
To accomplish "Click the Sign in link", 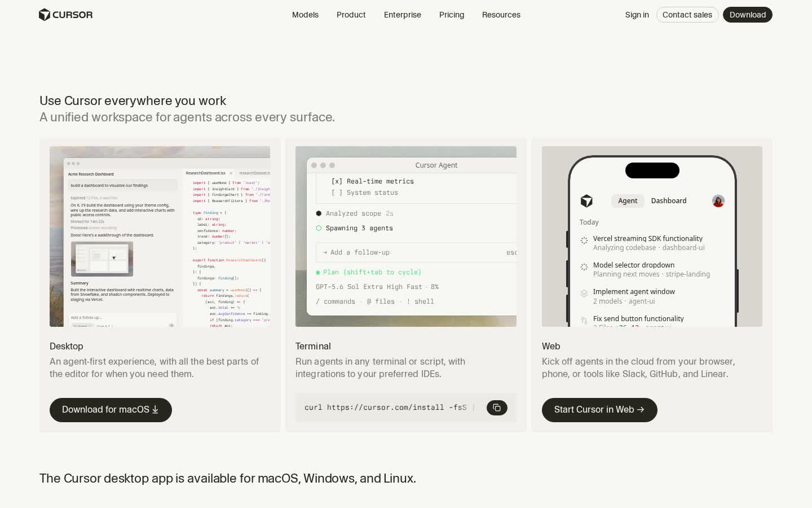I will point(637,15).
